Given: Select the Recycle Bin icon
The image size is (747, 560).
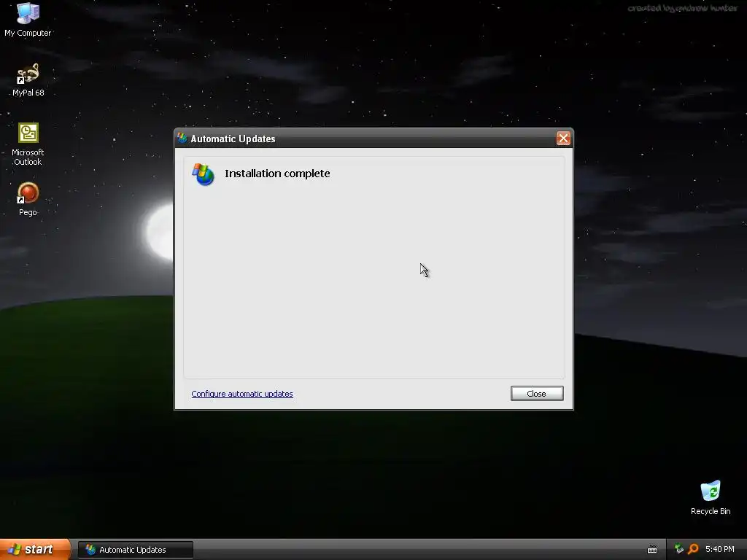Looking at the screenshot, I should click(711, 497).
